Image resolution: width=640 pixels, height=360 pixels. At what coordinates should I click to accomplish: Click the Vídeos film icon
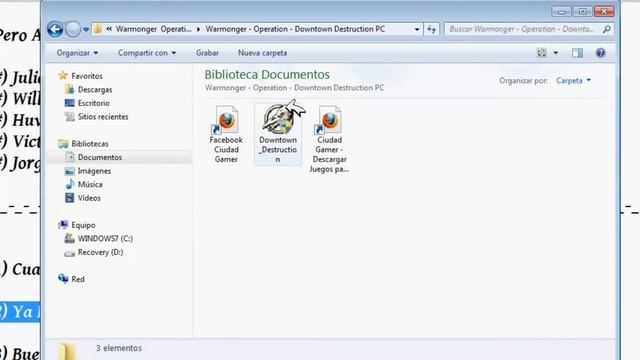click(70, 198)
